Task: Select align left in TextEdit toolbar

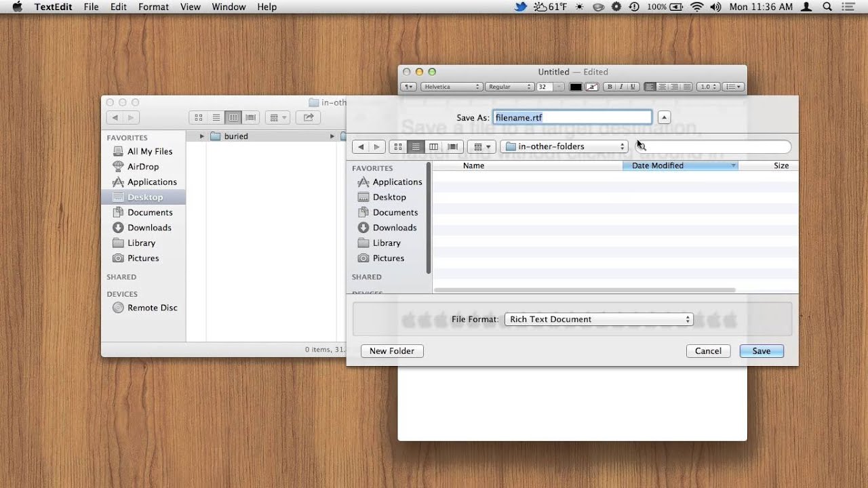Action: [x=650, y=87]
